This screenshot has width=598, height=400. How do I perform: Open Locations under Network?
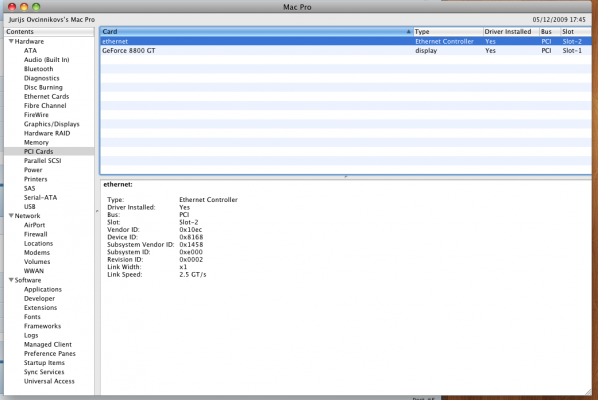tap(38, 243)
